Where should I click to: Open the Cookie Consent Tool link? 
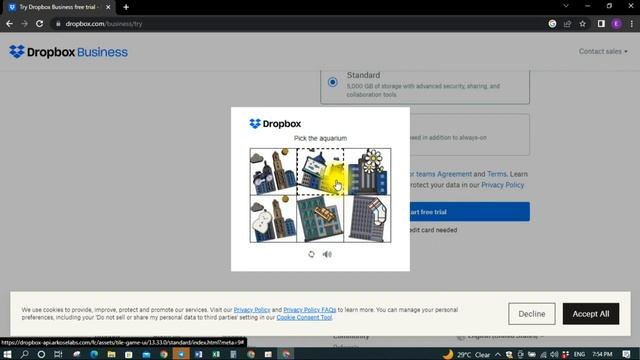click(x=304, y=317)
